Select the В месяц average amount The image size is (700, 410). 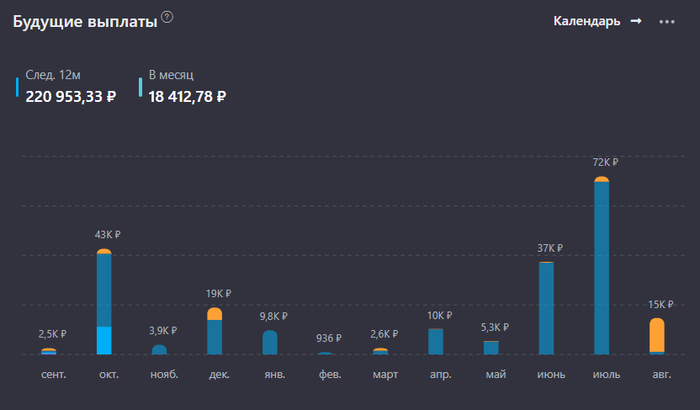click(x=187, y=97)
